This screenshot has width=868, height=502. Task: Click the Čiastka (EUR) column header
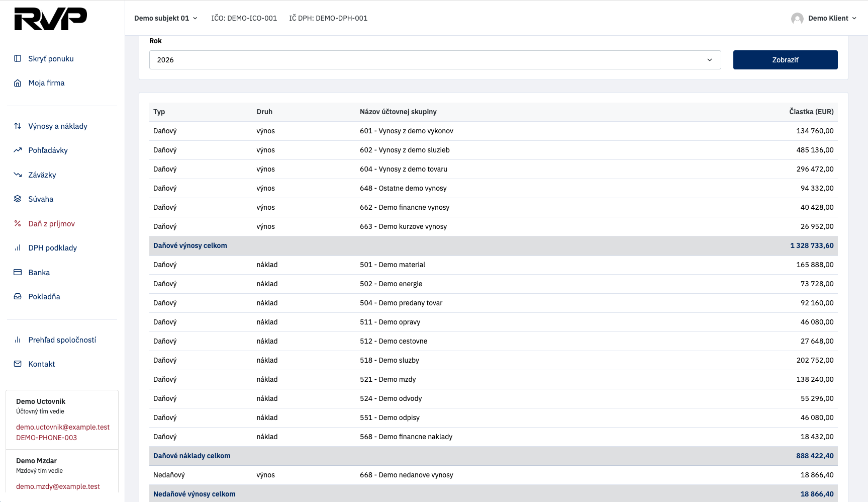811,112
